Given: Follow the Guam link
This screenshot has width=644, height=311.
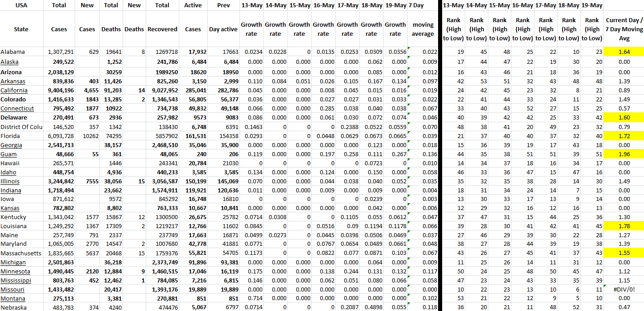Looking at the screenshot, I should 9,154.
